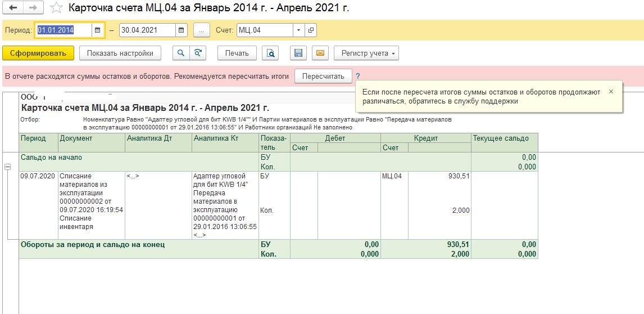Click the magnifier search icon in toolbar
644x314 pixels.
coord(181,53)
